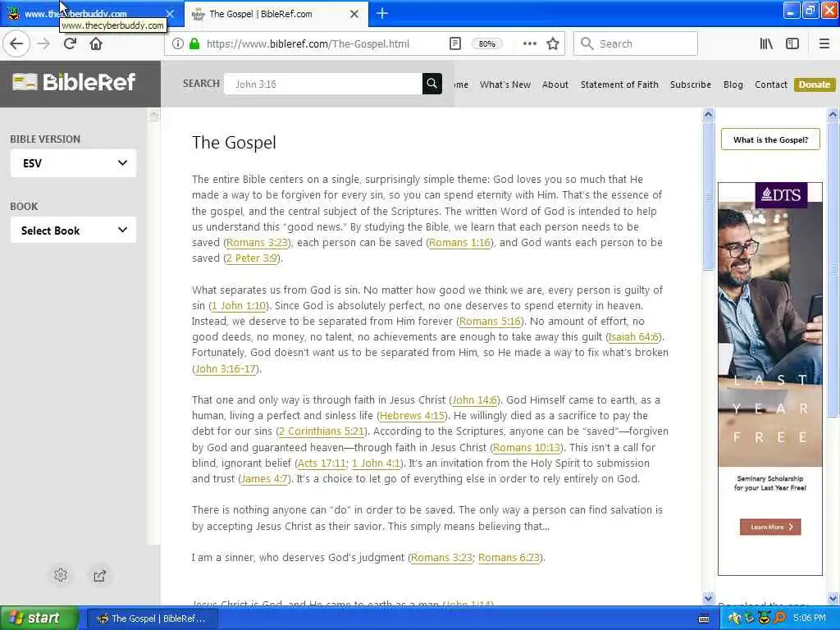Open the Romans 1:16 verse link
The height and width of the screenshot is (630, 840).
[x=459, y=243]
